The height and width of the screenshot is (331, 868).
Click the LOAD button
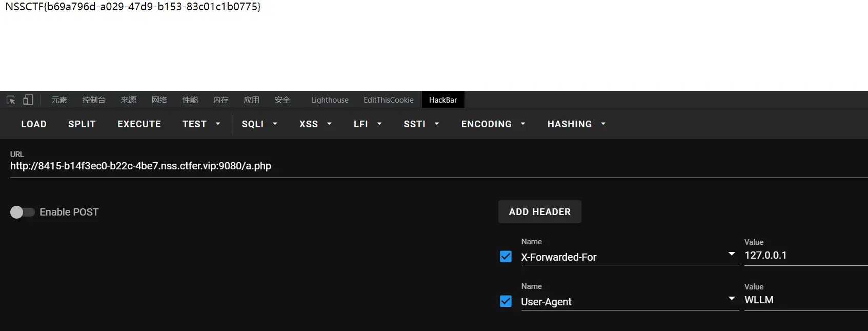(x=34, y=124)
